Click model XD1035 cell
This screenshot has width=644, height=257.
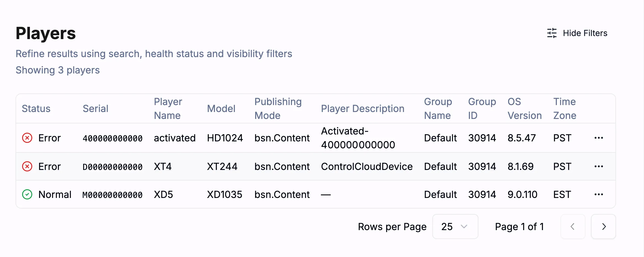225,194
